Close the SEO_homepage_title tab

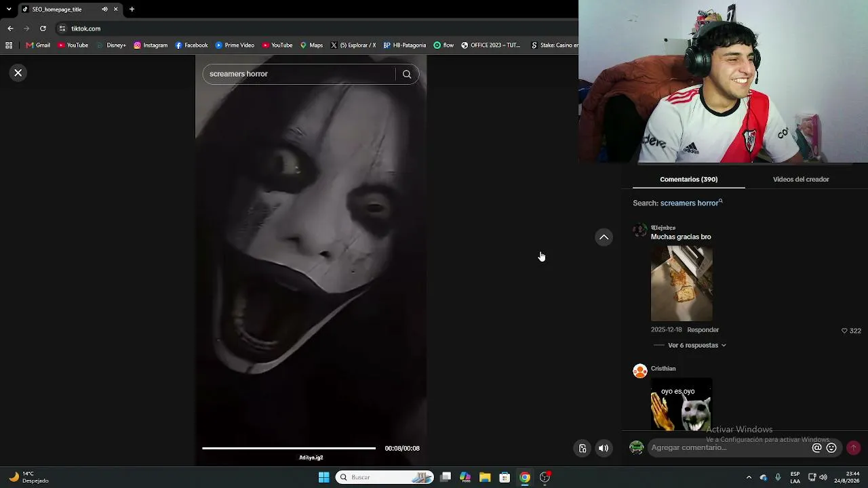click(116, 9)
